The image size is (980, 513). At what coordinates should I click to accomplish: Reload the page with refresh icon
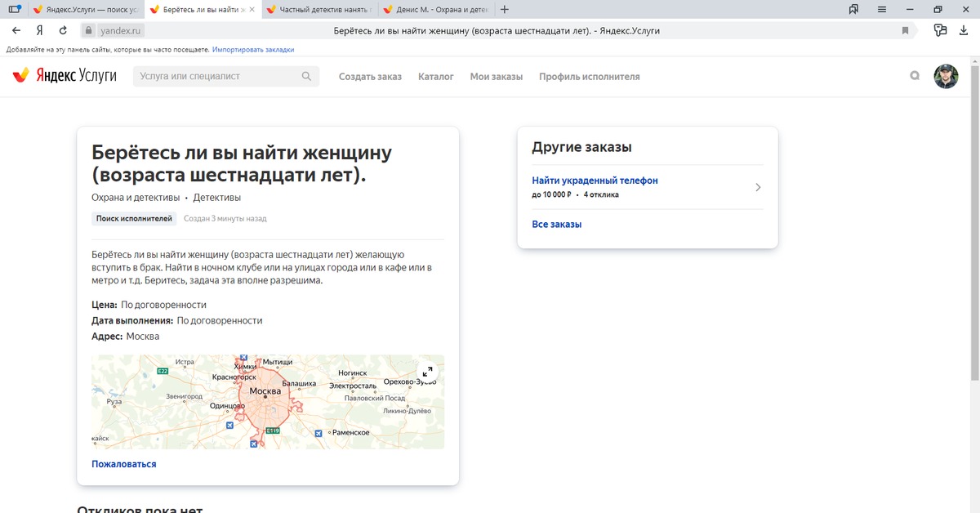pos(64,30)
